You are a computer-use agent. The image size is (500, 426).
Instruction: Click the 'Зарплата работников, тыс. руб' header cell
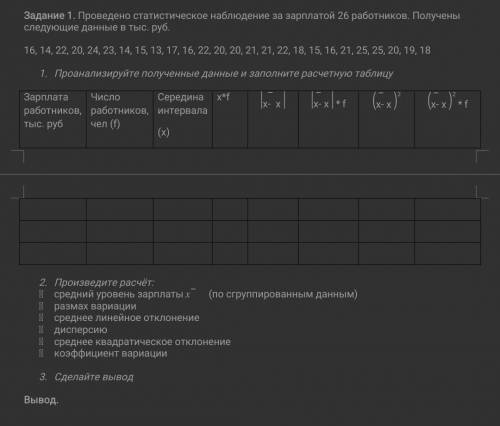click(x=53, y=119)
